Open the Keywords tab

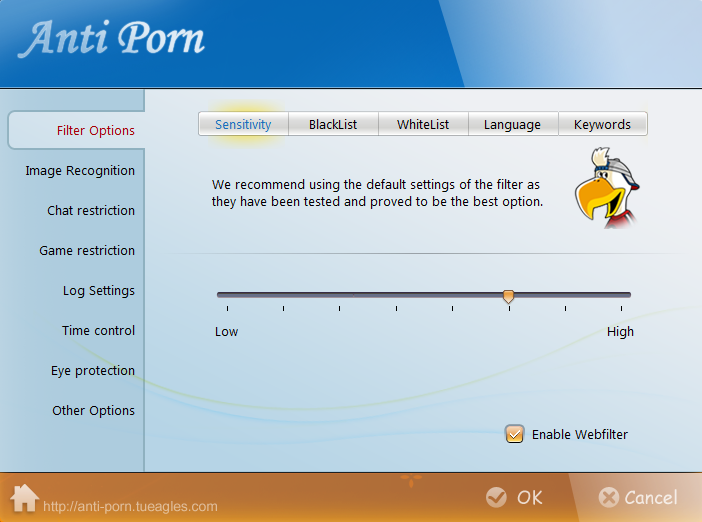point(603,124)
